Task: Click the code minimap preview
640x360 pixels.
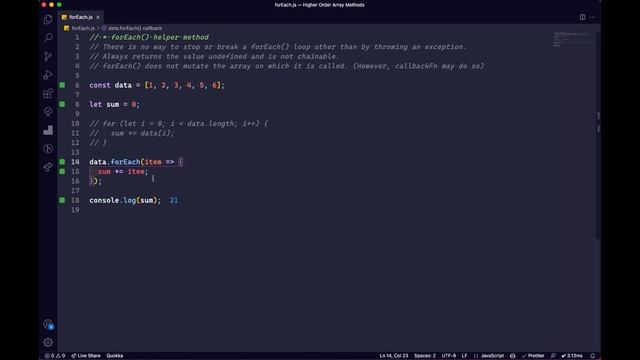Action: pos(573,40)
